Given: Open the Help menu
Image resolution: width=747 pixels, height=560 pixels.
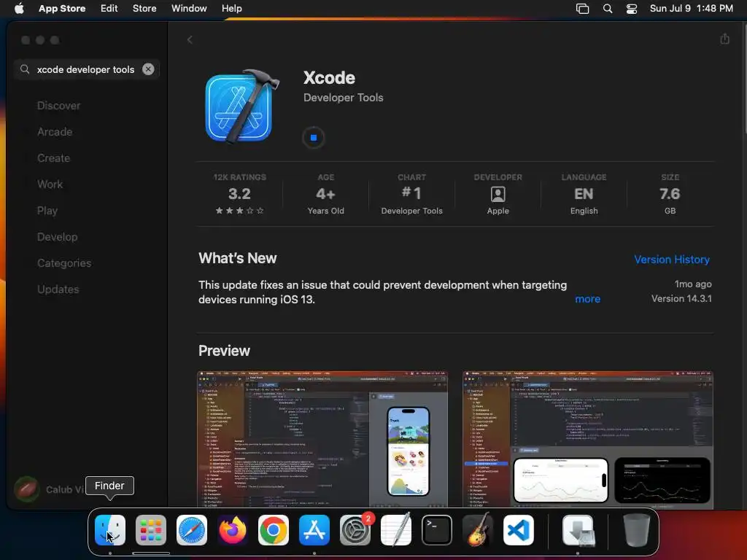Looking at the screenshot, I should (x=231, y=9).
